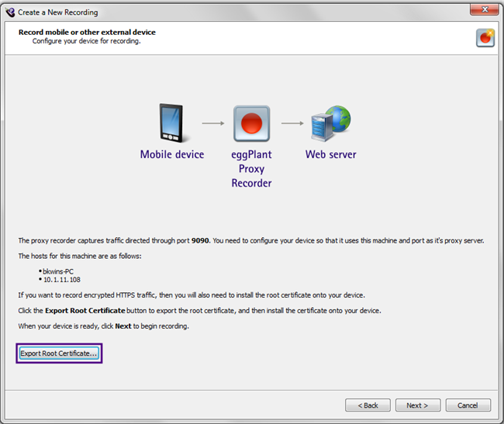The width and height of the screenshot is (504, 424).
Task: Select the bkwins-PC host entry
Action: click(59, 273)
